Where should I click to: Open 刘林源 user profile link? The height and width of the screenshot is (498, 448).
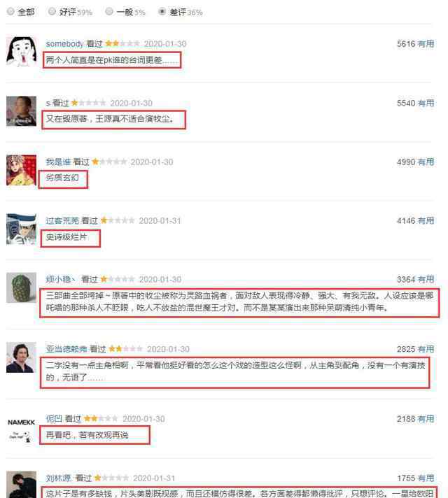tap(59, 478)
